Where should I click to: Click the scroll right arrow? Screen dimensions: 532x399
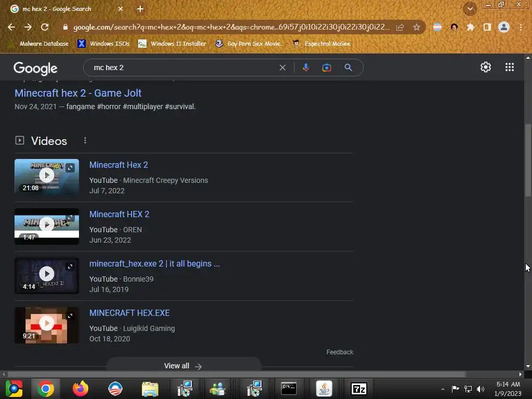tap(521, 374)
